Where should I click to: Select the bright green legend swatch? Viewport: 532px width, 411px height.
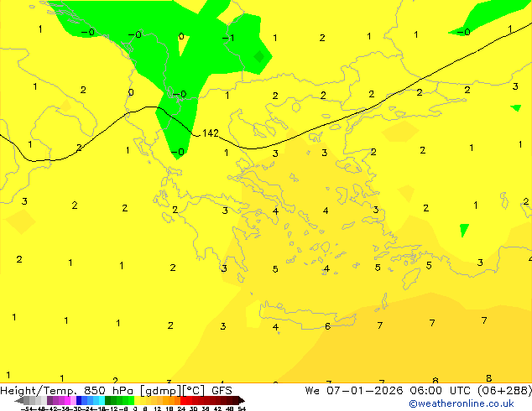point(131,400)
